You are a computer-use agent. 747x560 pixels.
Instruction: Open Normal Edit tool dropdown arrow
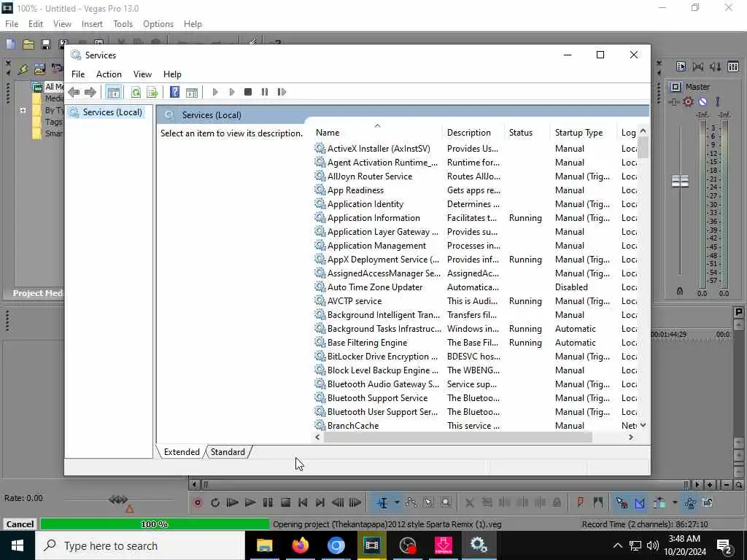click(396, 502)
